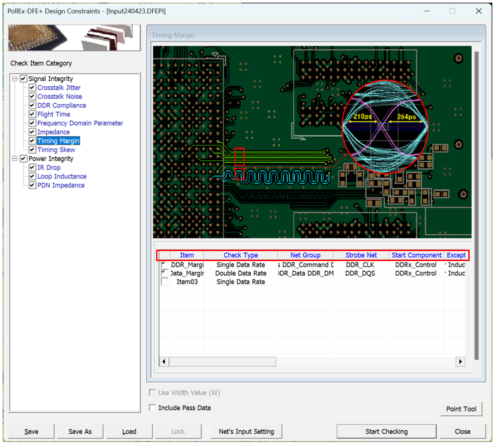The height and width of the screenshot is (448, 495).
Task: Click the Net Group column header
Action: (305, 255)
